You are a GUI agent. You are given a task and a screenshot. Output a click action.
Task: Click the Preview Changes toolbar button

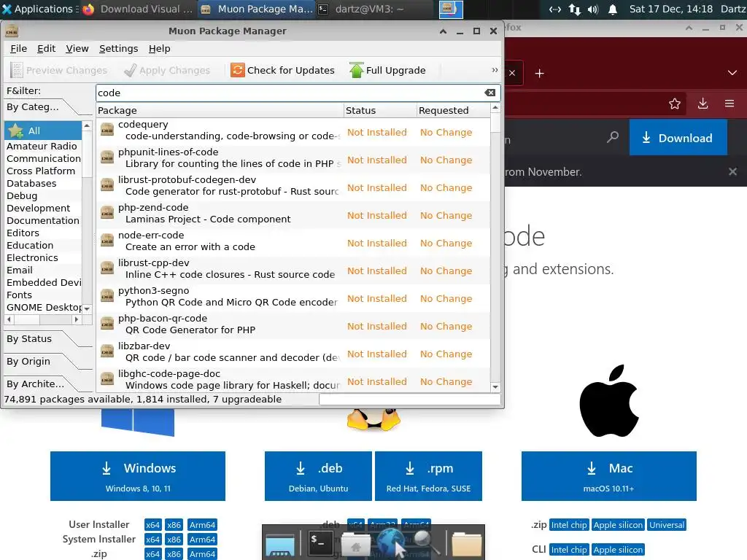59,71
